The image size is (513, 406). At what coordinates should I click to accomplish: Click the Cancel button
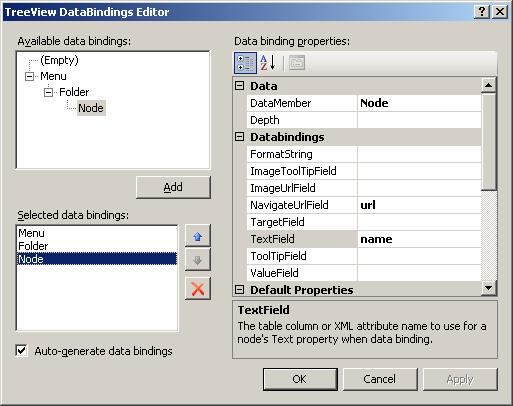(x=380, y=379)
